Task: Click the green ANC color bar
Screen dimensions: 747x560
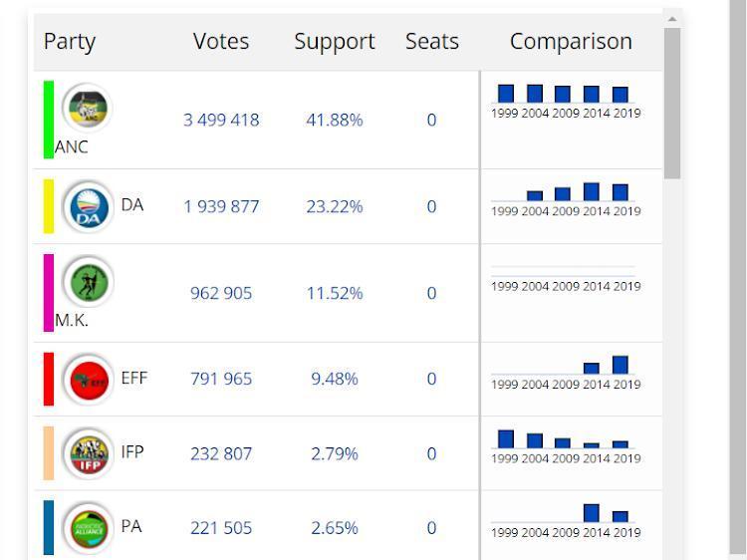Action: coord(49,120)
